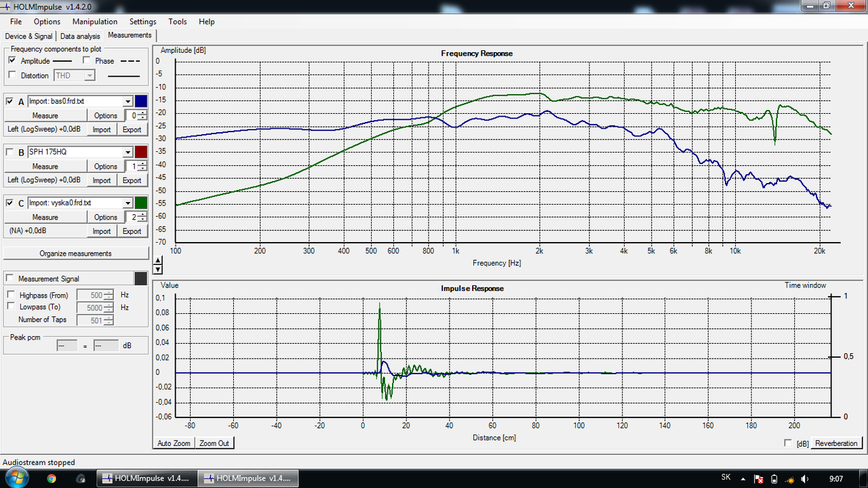Enable measurement B checkbox
868x488 pixels.
[x=9, y=152]
